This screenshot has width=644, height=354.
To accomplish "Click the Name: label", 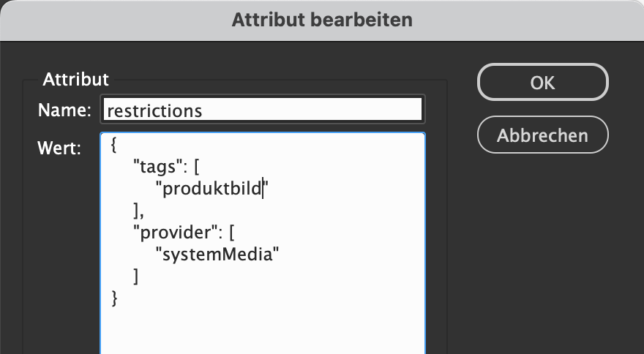I will pyautogui.click(x=64, y=110).
